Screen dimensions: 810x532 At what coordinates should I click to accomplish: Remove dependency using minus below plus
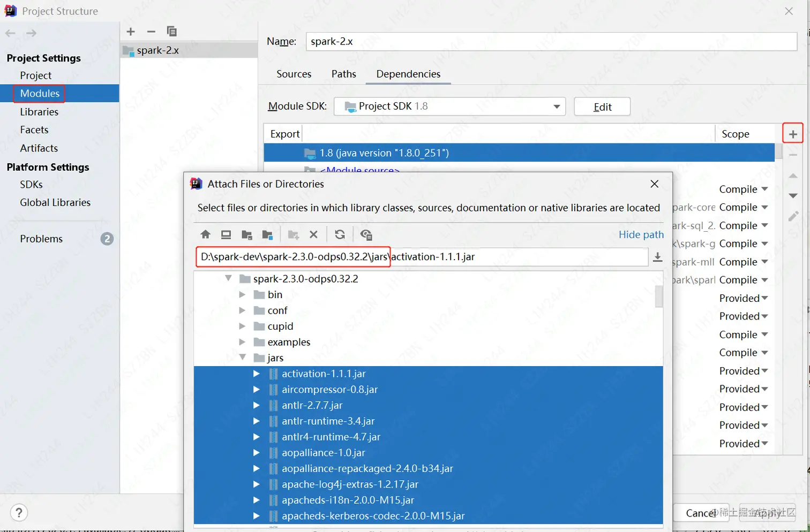tap(793, 155)
